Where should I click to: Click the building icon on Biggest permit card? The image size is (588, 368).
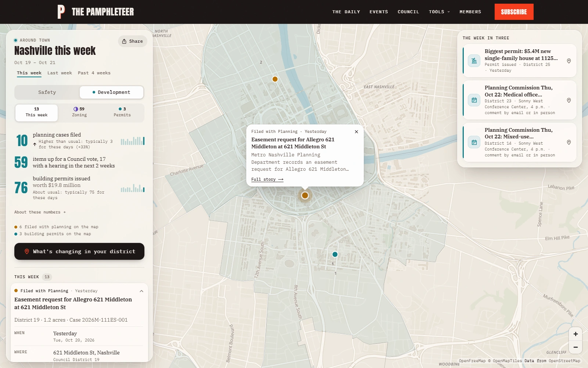[x=474, y=61]
